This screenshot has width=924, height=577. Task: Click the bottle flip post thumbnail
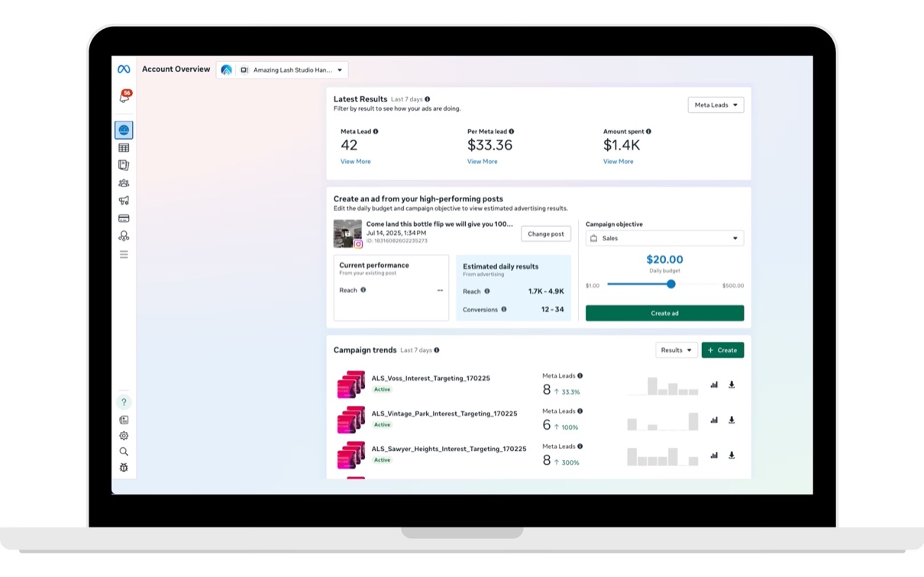pyautogui.click(x=347, y=234)
